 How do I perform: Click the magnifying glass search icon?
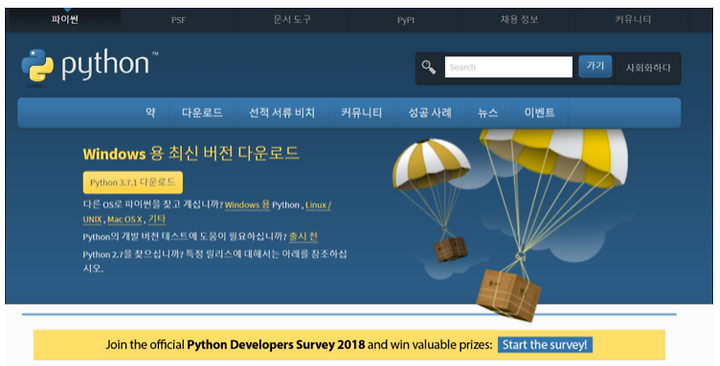429,68
